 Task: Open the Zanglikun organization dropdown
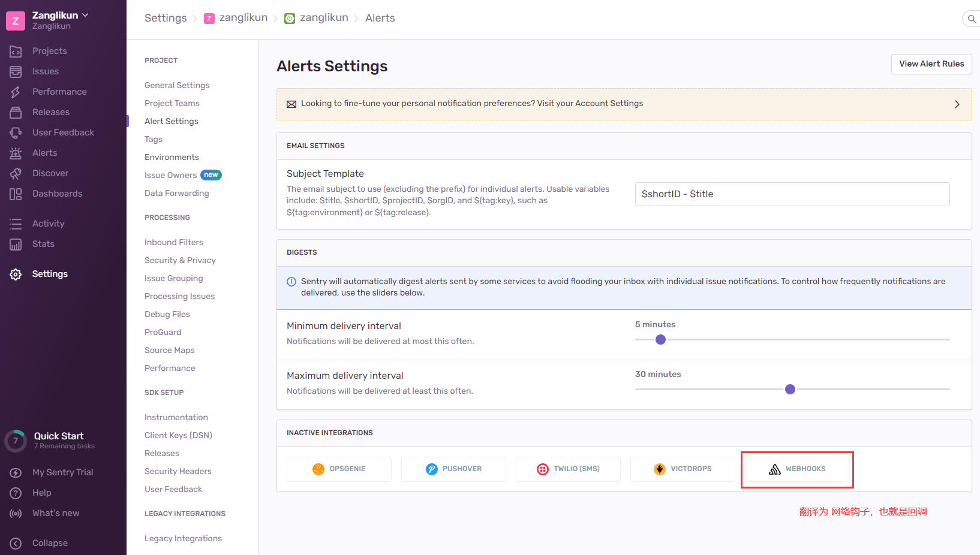[x=60, y=16]
